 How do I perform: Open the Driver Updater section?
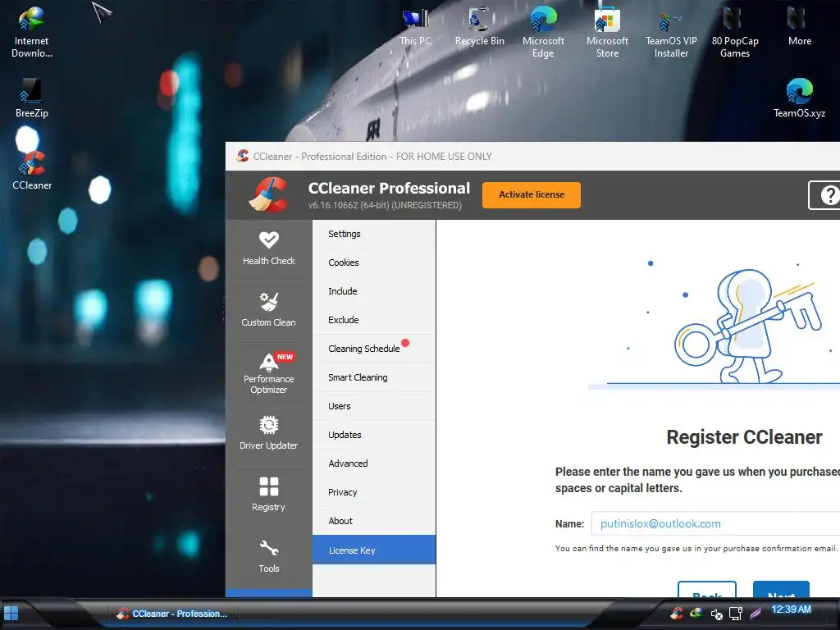pos(268,433)
